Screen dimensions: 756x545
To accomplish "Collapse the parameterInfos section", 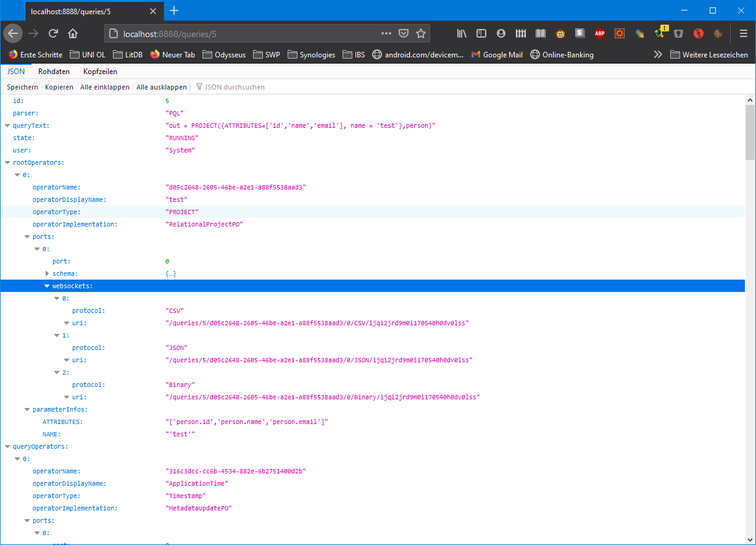I will point(27,409).
